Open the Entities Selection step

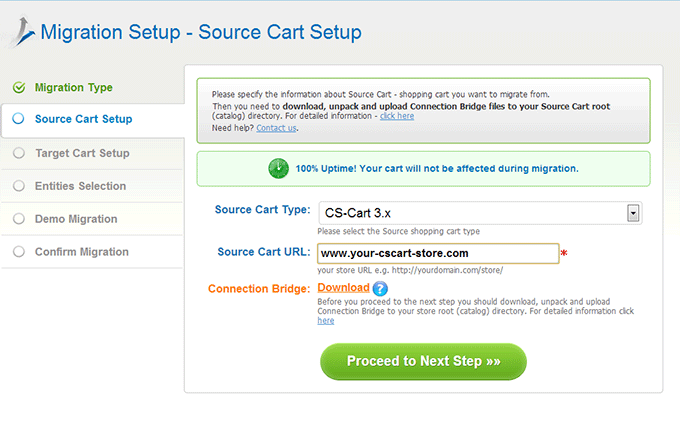pos(81,186)
